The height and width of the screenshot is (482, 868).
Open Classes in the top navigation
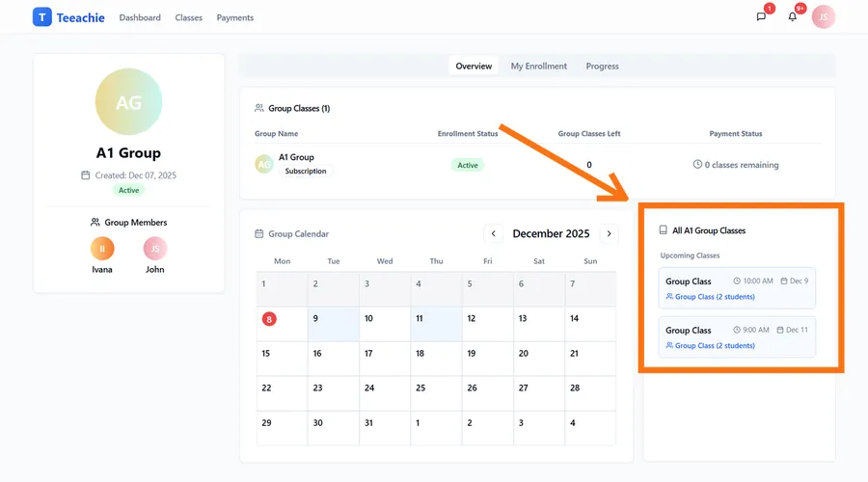[x=189, y=17]
